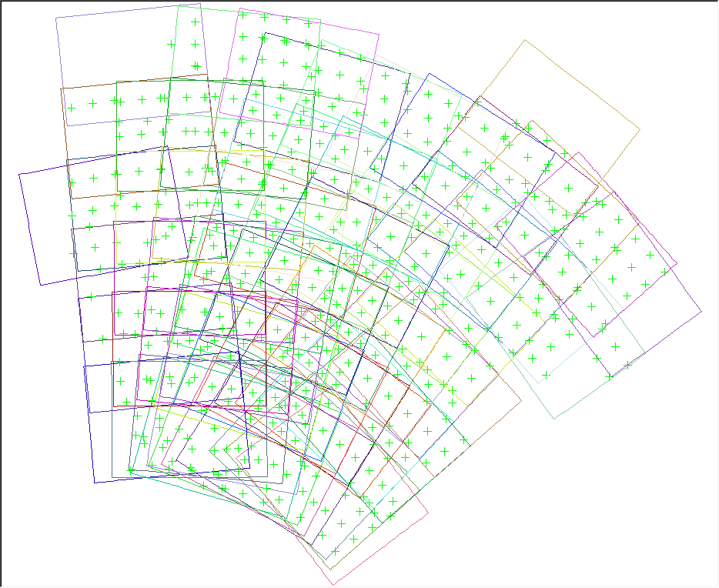Select the far-right corner of purple rectangle
The width and height of the screenshot is (719, 588).
pos(702,312)
